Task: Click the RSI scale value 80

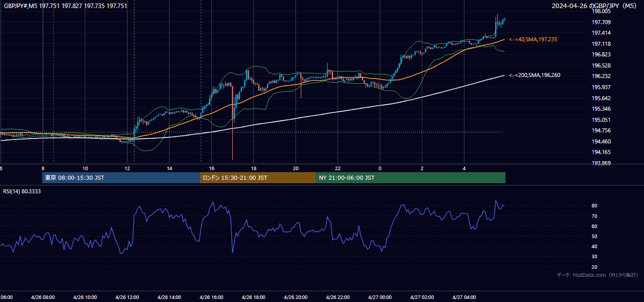Action: coord(595,206)
